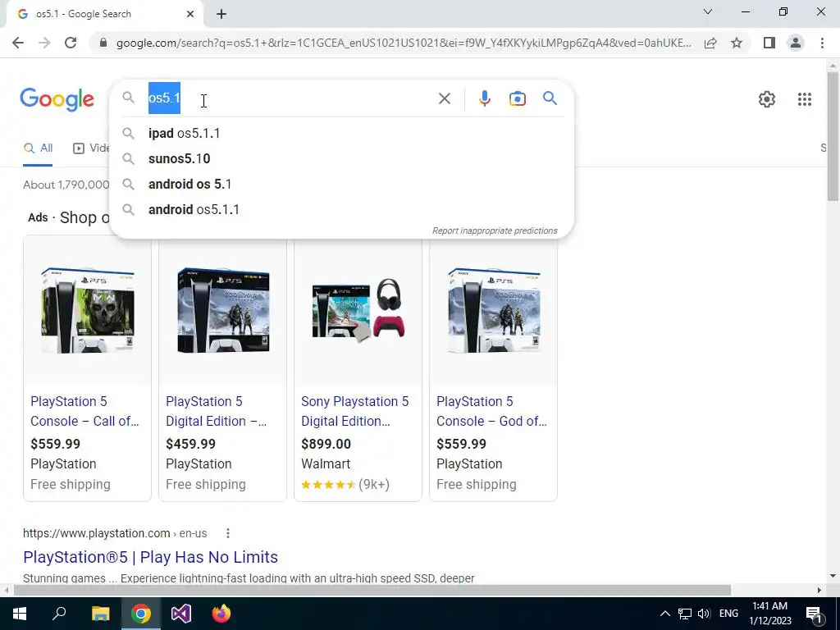Click the Chrome taskbar icon

tap(140, 614)
